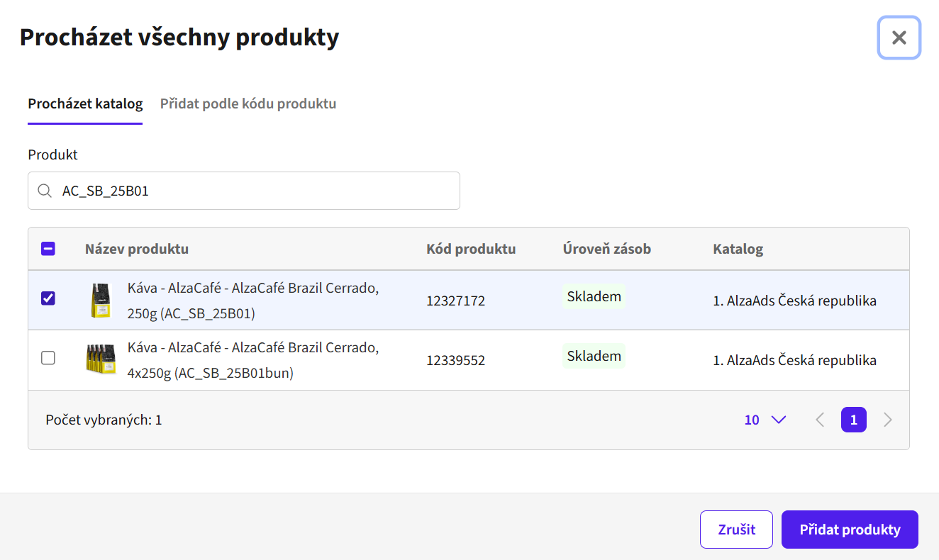
Task: Check the Brazil Cerrado 4x250g product checkbox
Action: tap(48, 358)
